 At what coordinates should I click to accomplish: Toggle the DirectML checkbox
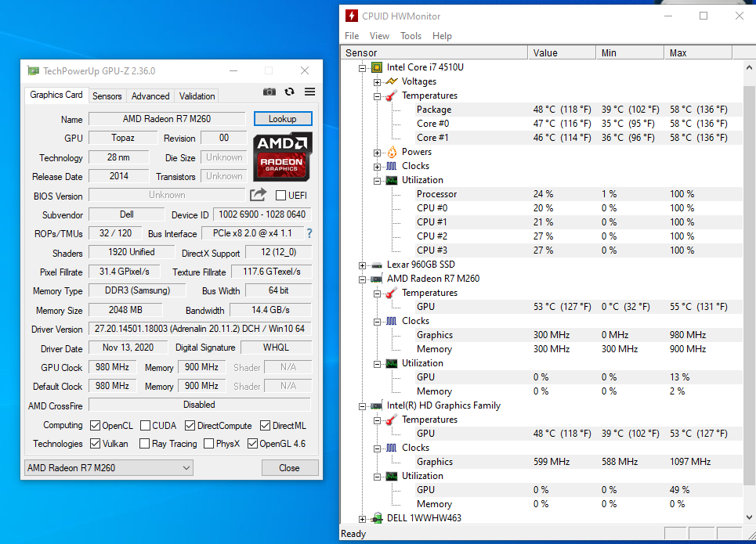pyautogui.click(x=265, y=426)
